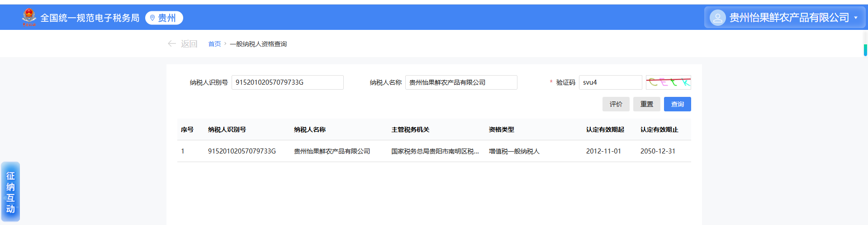Focus the 纳税人识别号 input field

pyautogui.click(x=287, y=82)
